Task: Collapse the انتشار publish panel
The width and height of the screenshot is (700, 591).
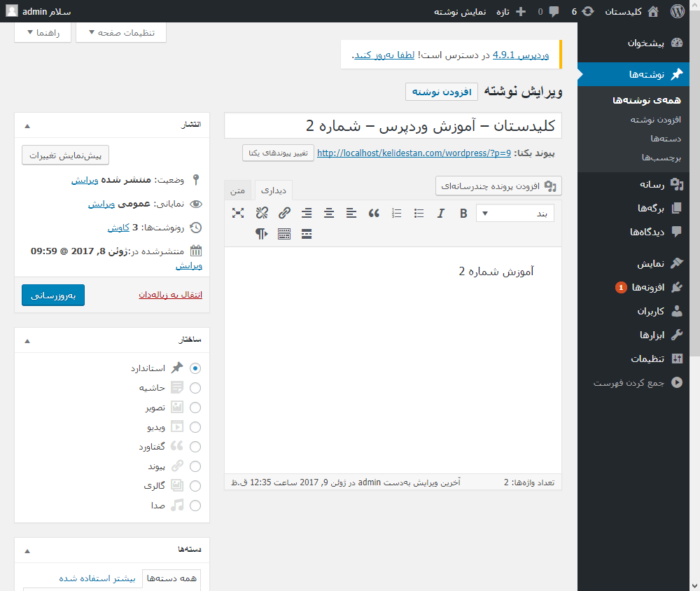Action: click(27, 126)
